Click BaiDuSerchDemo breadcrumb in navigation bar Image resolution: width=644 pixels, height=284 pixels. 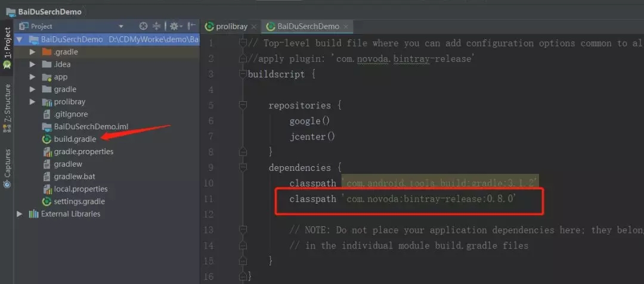coord(49,11)
